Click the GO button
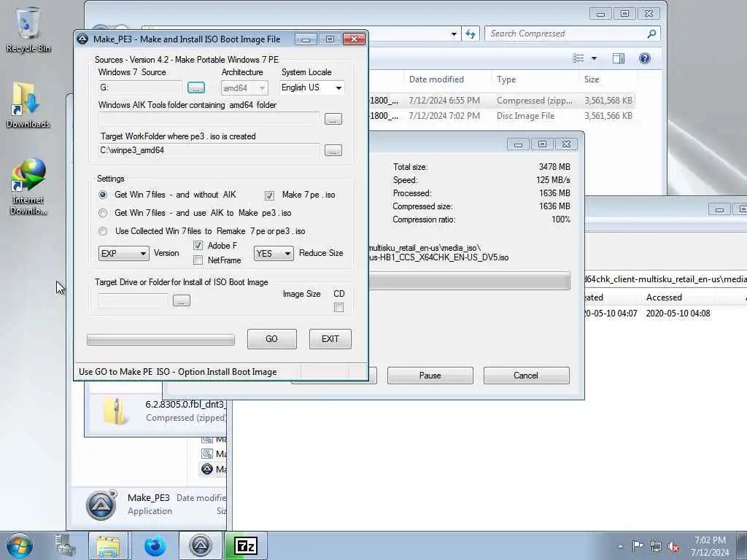 (x=271, y=338)
